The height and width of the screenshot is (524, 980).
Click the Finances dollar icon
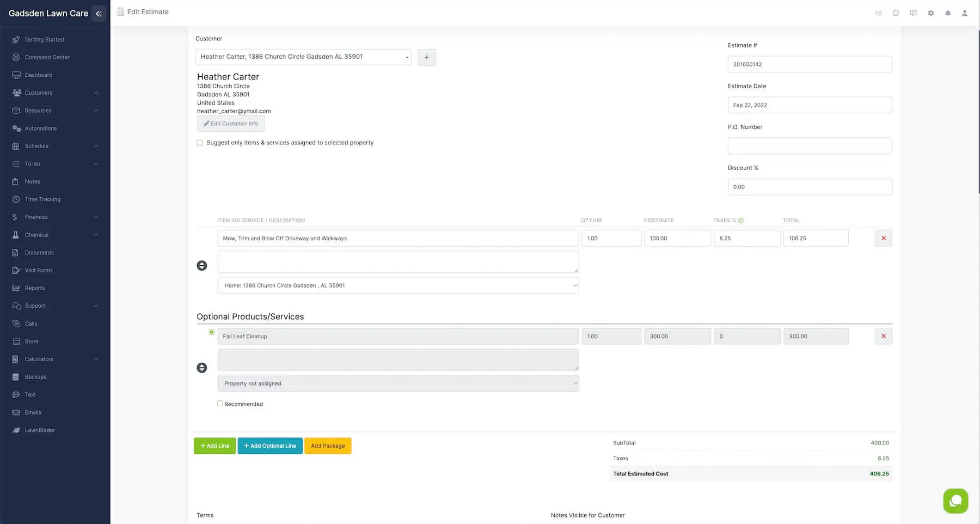15,217
